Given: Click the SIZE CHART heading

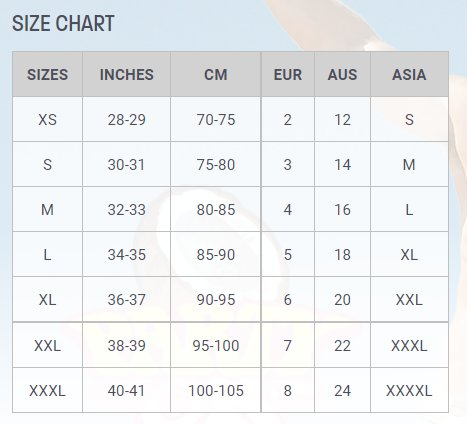Looking at the screenshot, I should [63, 23].
